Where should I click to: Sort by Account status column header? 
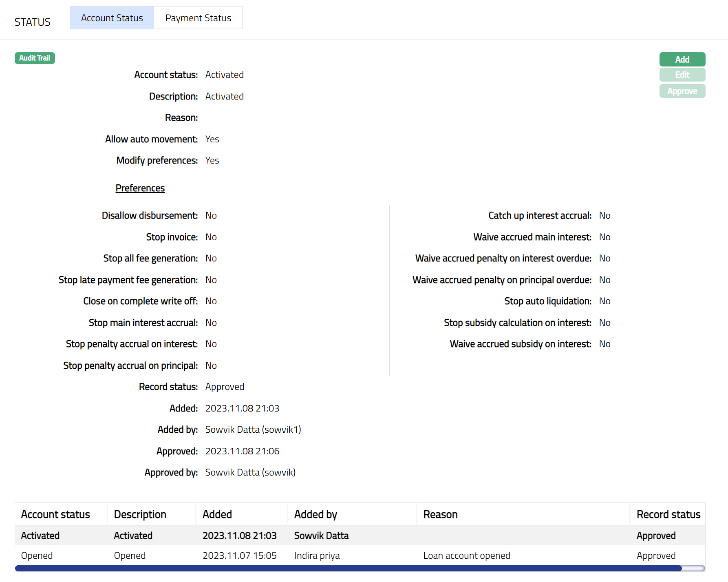coord(55,514)
